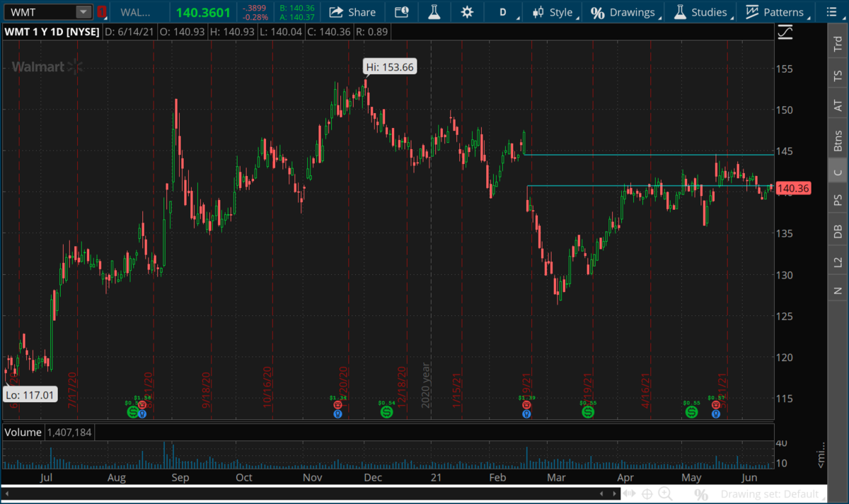The height and width of the screenshot is (504, 849).
Task: Open the L2 sidebar tab
Action: [x=838, y=262]
